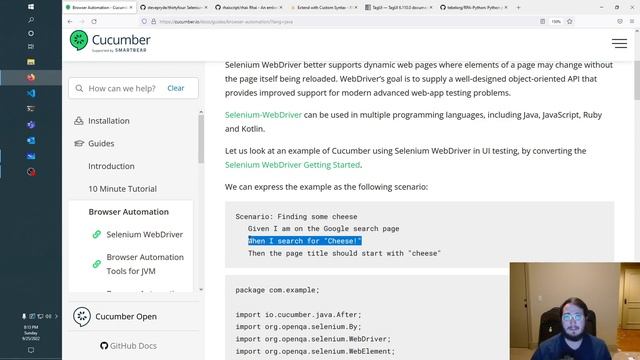Open Introduction guide in sidebar
The width and height of the screenshot is (640, 360).
click(111, 166)
